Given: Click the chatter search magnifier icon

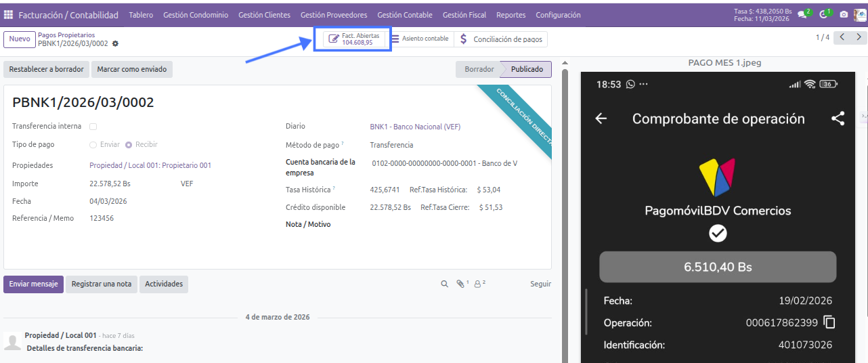Looking at the screenshot, I should click(x=445, y=284).
